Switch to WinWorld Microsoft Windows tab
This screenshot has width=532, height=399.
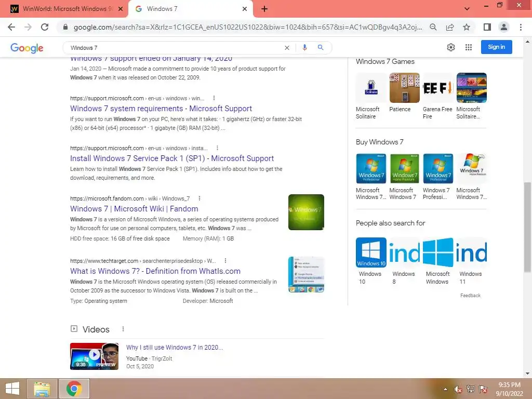64,9
